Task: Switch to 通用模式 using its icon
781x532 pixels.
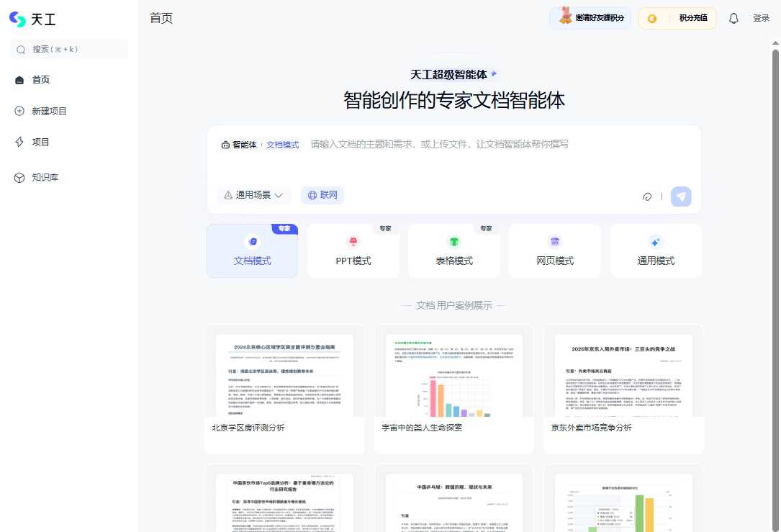Action: pos(656,243)
